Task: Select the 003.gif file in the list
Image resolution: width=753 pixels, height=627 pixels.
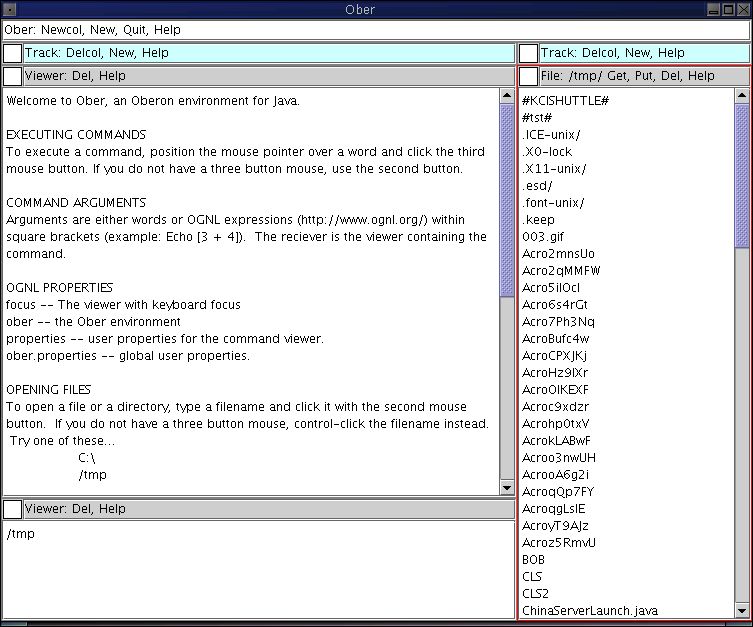Action: [x=542, y=237]
